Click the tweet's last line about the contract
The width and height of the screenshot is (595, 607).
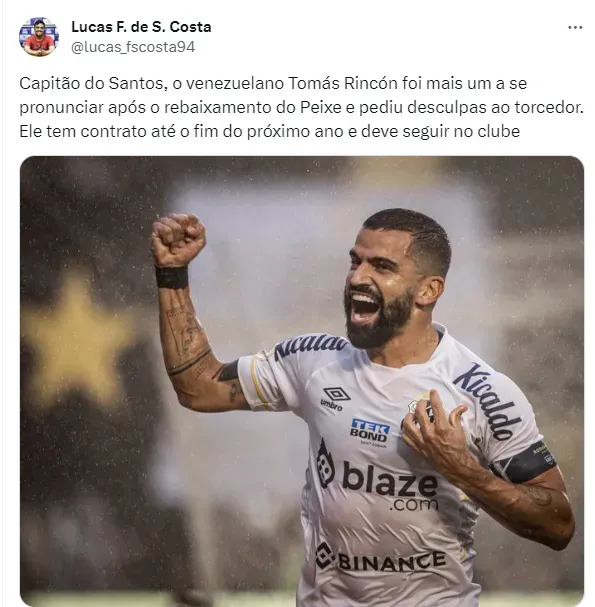(x=269, y=131)
